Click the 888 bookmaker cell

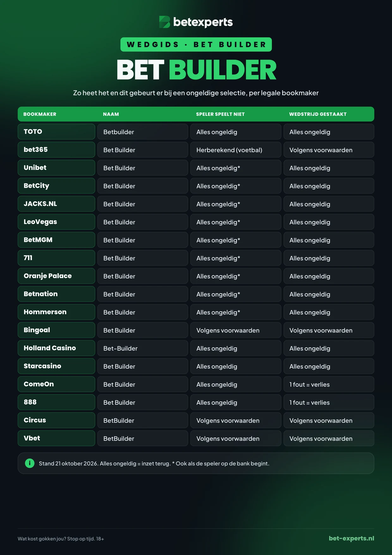coord(56,402)
